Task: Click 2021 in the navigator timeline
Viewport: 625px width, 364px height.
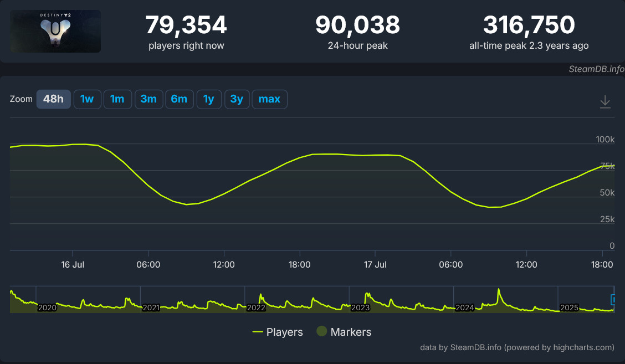Action: tap(151, 307)
